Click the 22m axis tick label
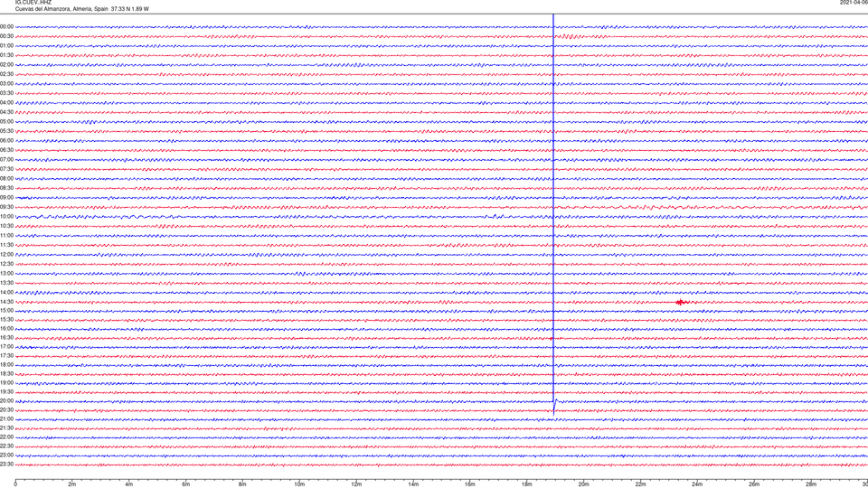The height and width of the screenshot is (488, 868). point(640,484)
